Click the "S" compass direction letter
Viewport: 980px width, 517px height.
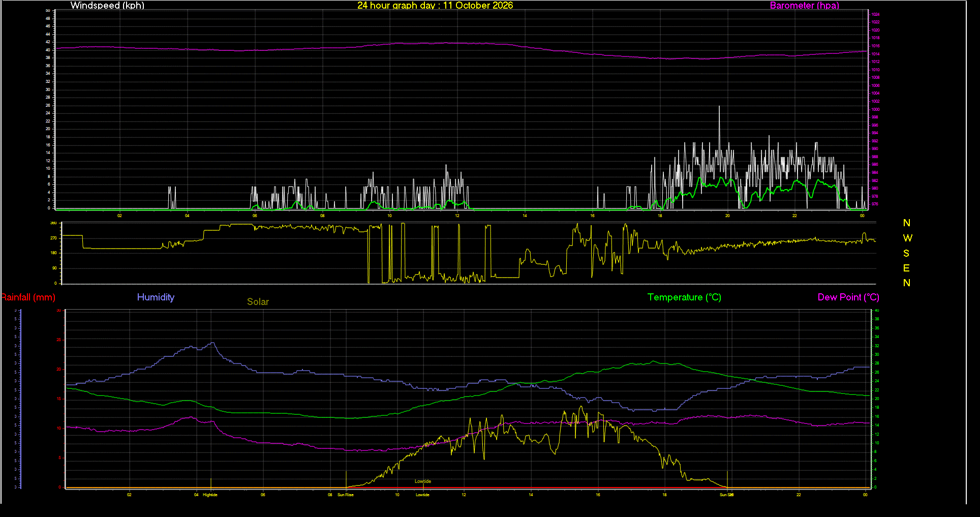[906, 253]
